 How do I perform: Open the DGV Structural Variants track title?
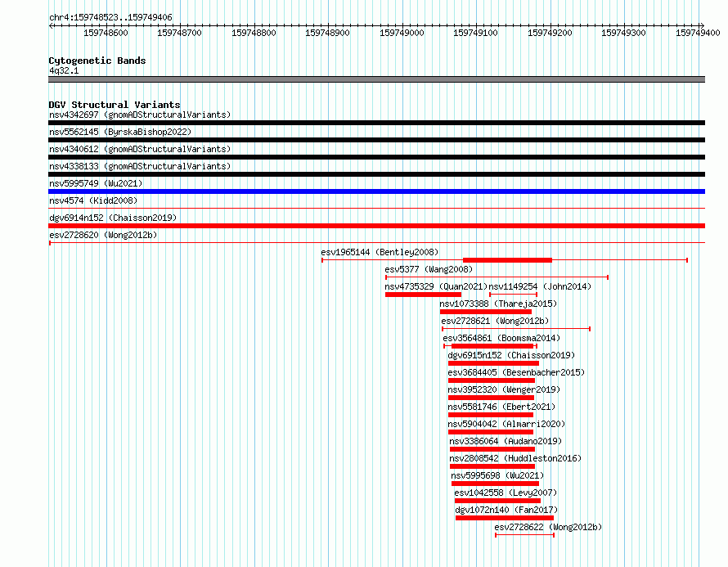[x=115, y=105]
